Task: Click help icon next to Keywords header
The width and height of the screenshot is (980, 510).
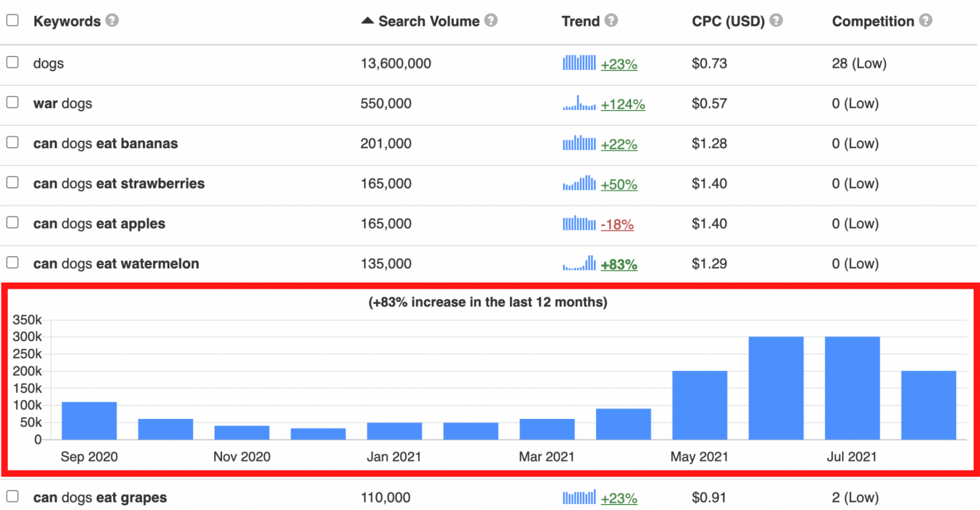Action: (112, 21)
